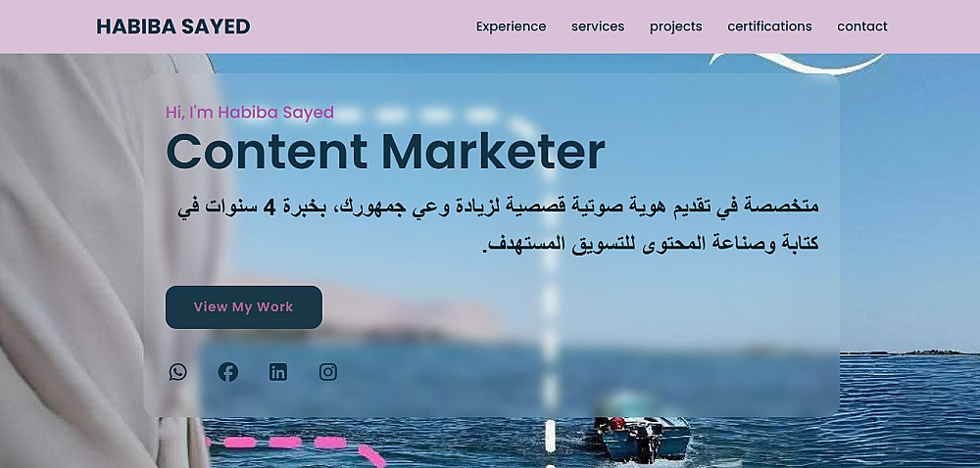Screen dimensions: 980x468
Task: Click the pink dashed line decoration
Action: pos(297,449)
